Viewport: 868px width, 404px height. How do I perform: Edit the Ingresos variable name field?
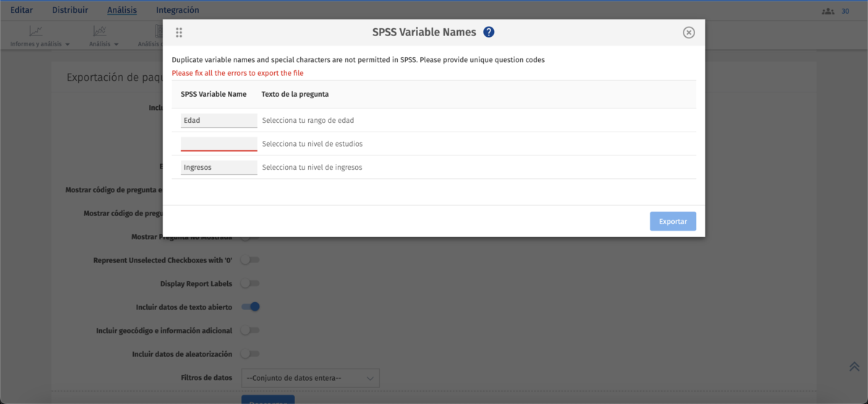point(218,167)
